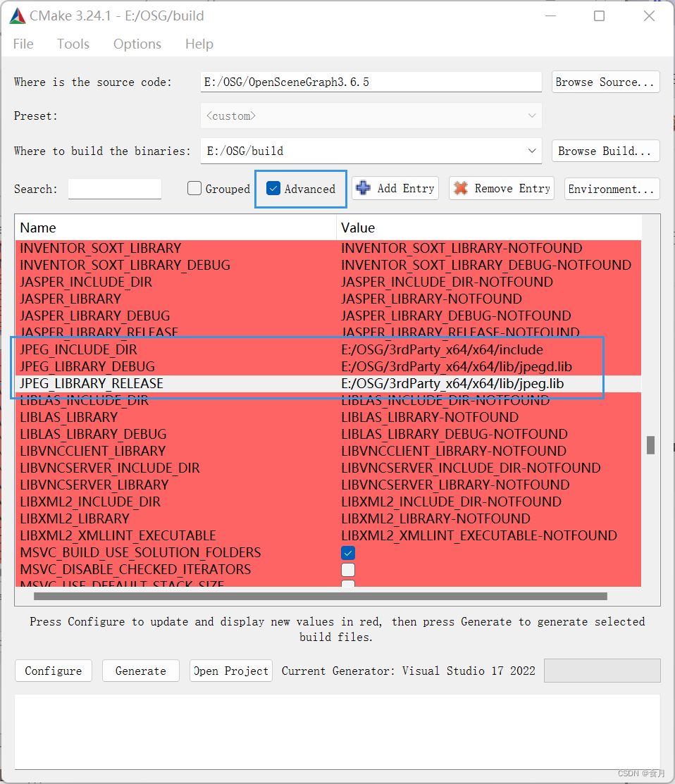The width and height of the screenshot is (675, 784).
Task: Click the vertical scrollbar of the variables list
Action: (x=650, y=445)
